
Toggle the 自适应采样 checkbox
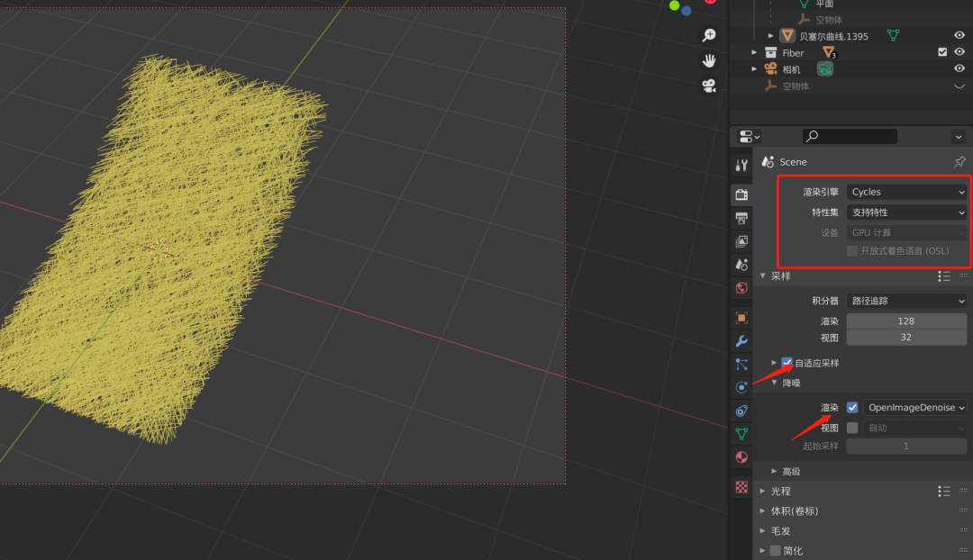787,363
